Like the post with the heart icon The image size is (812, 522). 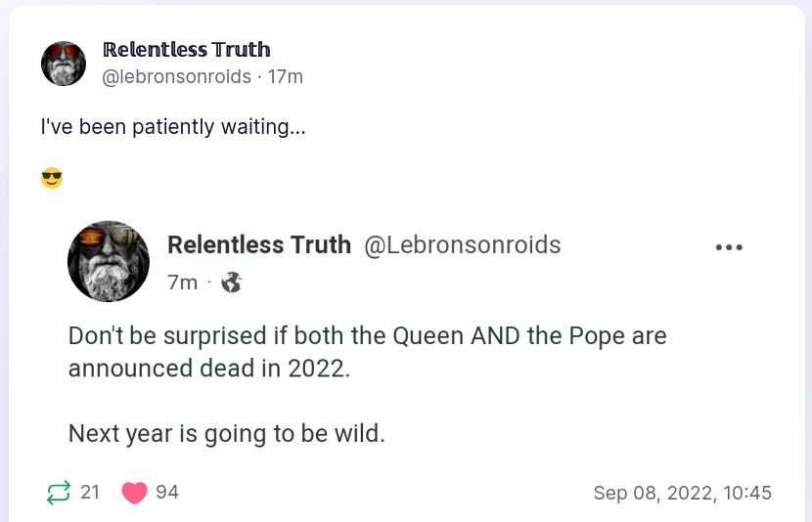point(134,493)
